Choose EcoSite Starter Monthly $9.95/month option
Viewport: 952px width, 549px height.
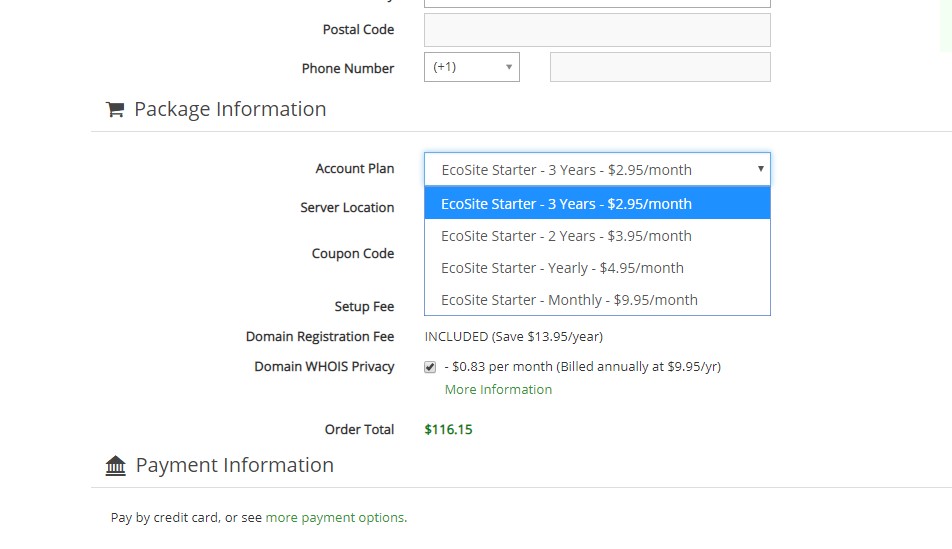[597, 300]
